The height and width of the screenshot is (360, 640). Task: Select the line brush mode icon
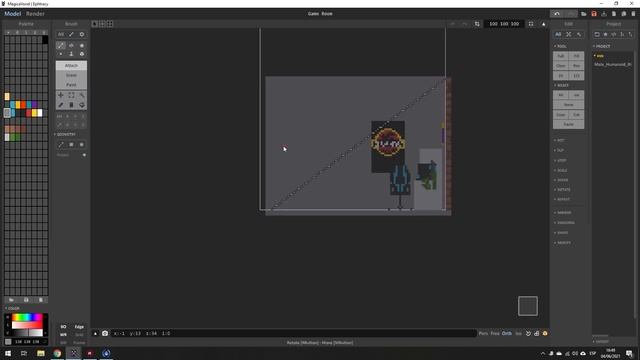(61, 45)
